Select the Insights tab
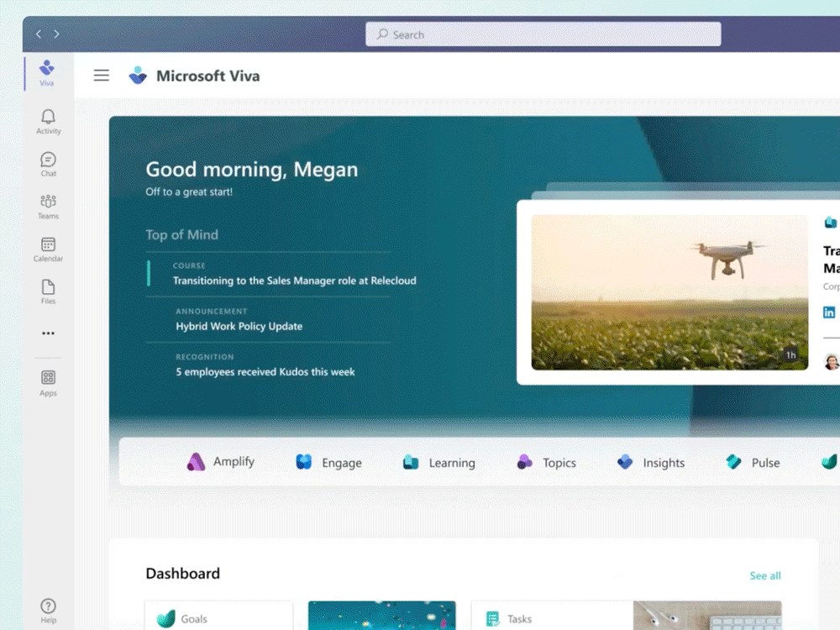This screenshot has height=630, width=840. coord(651,463)
